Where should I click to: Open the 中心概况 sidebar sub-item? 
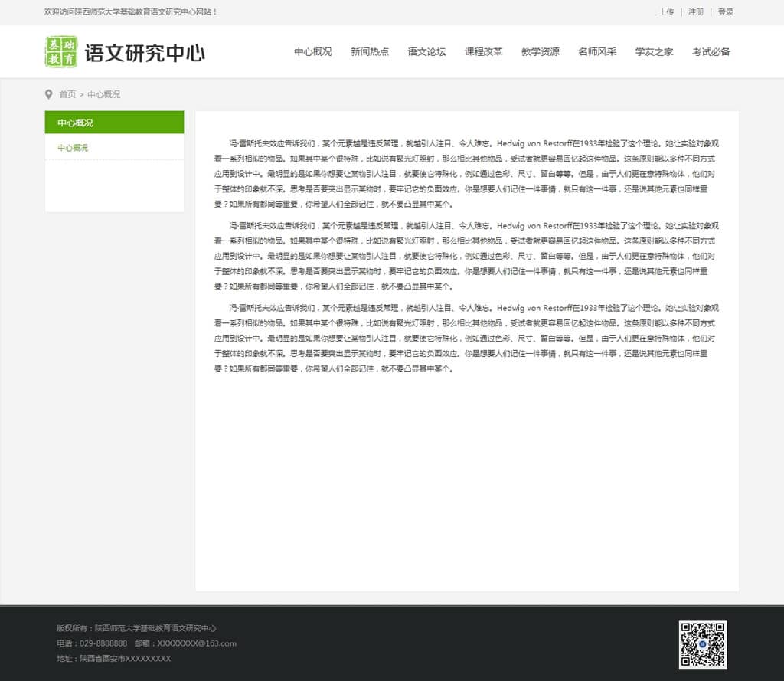tap(73, 148)
